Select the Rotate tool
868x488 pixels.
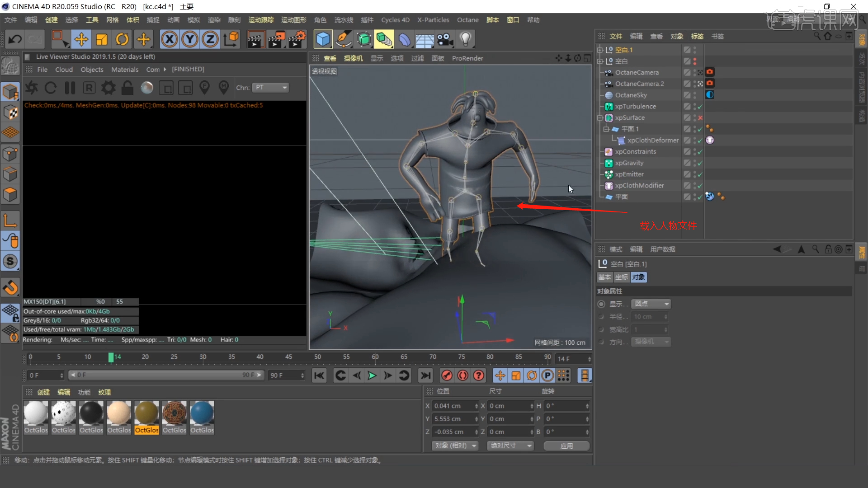point(122,39)
